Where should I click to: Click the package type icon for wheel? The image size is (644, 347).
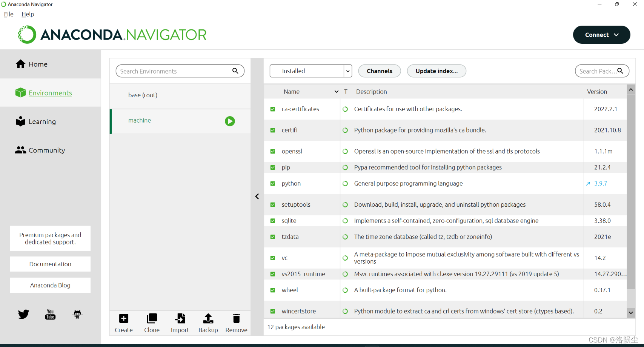[345, 290]
